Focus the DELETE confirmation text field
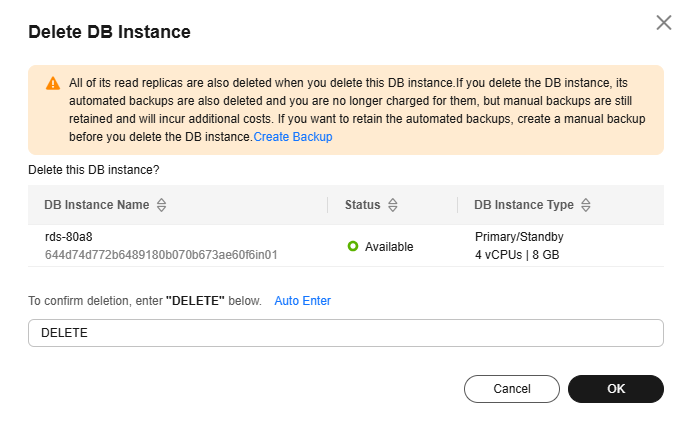The width and height of the screenshot is (691, 427). pyautogui.click(x=346, y=333)
